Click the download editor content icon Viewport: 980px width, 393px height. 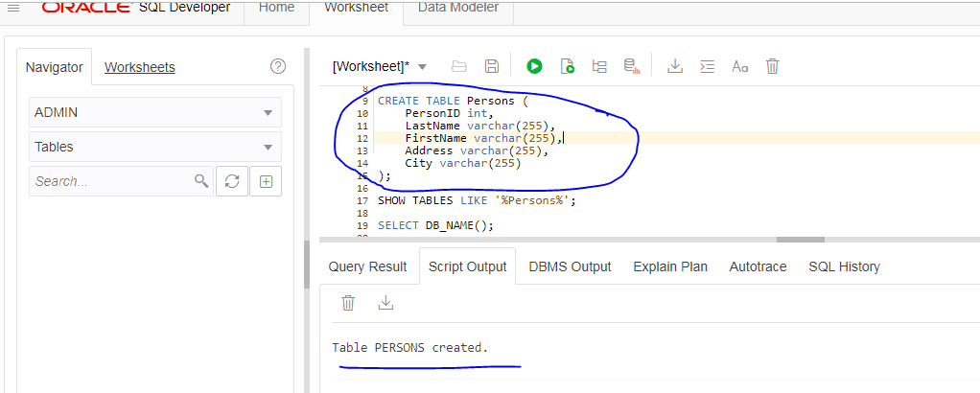674,66
